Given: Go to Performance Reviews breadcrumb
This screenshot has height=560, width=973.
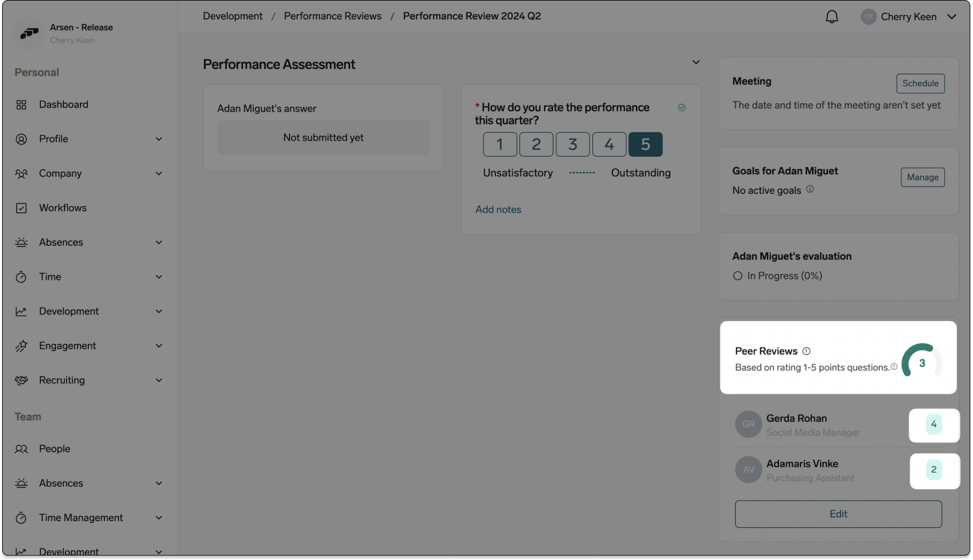Looking at the screenshot, I should 332,16.
